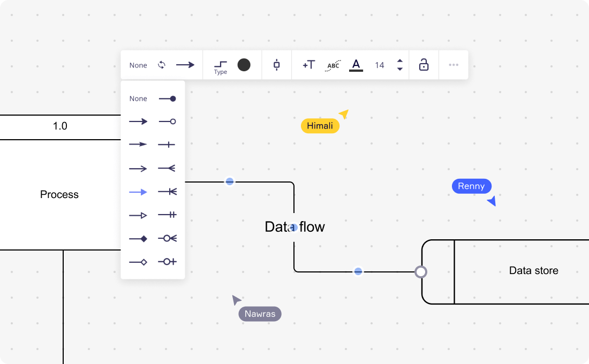This screenshot has width=589, height=364.
Task: Add text using the +T icon
Action: (308, 65)
